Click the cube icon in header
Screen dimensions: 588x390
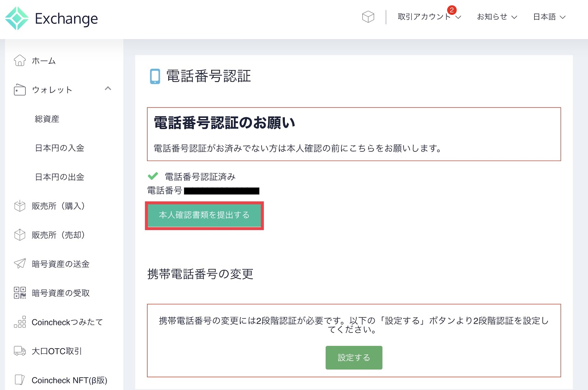click(368, 17)
